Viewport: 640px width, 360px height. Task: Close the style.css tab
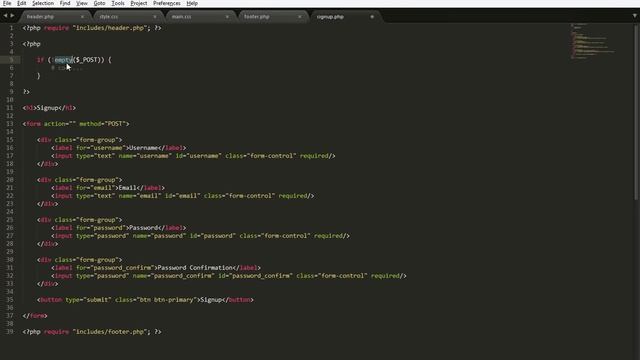tap(155, 17)
